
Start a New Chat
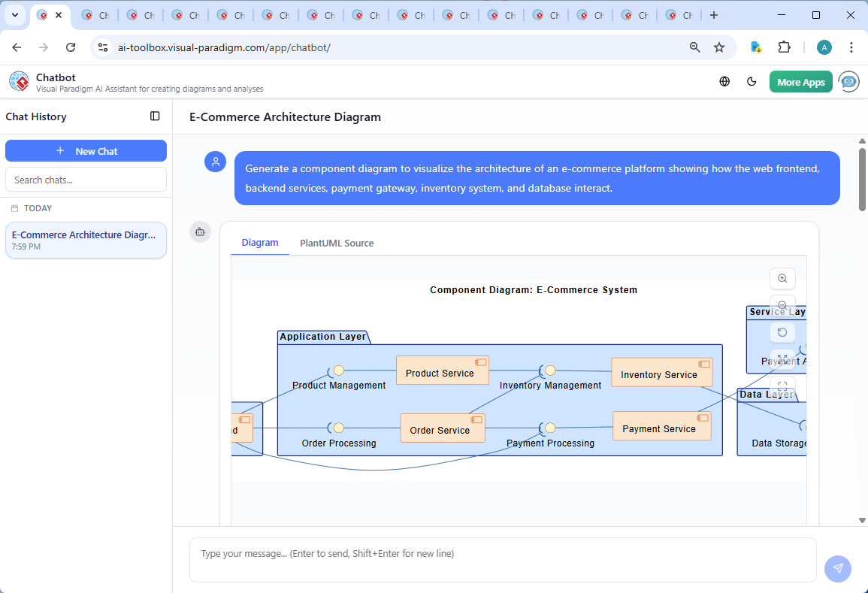[x=86, y=150]
